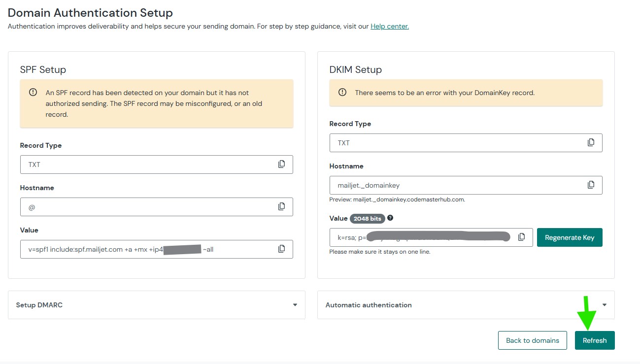Click inside the SPF Value text field

click(x=148, y=249)
